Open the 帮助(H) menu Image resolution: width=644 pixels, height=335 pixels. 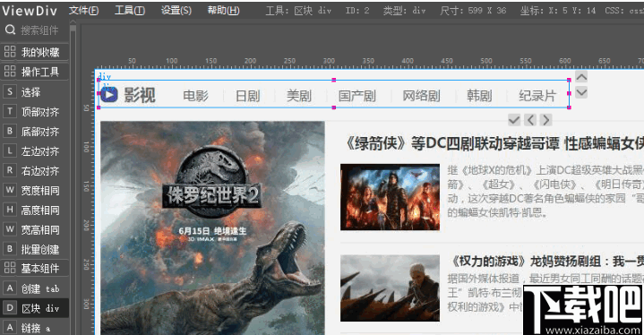pyautogui.click(x=223, y=10)
